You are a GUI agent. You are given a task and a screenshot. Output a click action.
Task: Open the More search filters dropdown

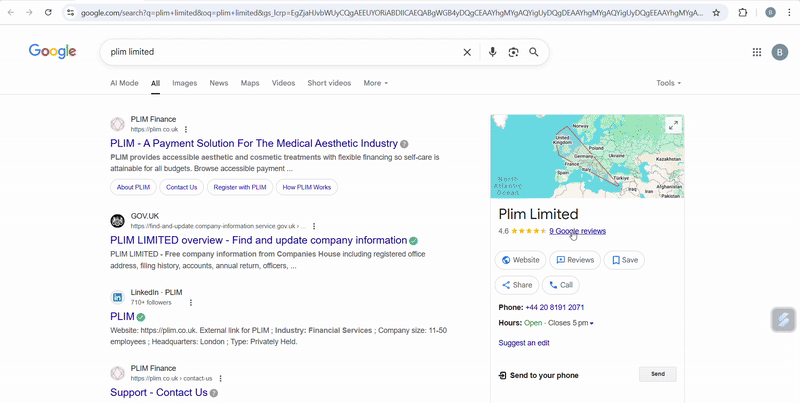(x=376, y=83)
